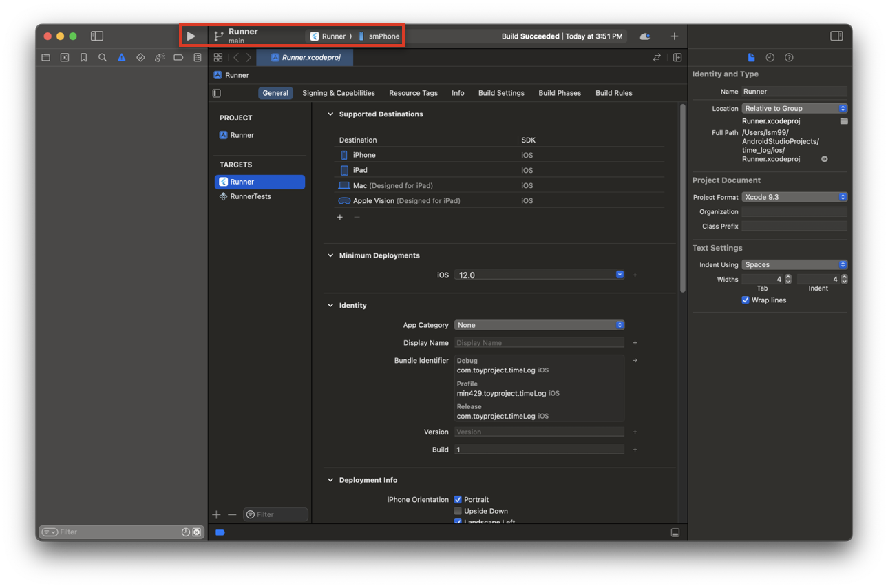Add a new target with plus button
Viewport: 888px width, 588px height.
(x=217, y=515)
